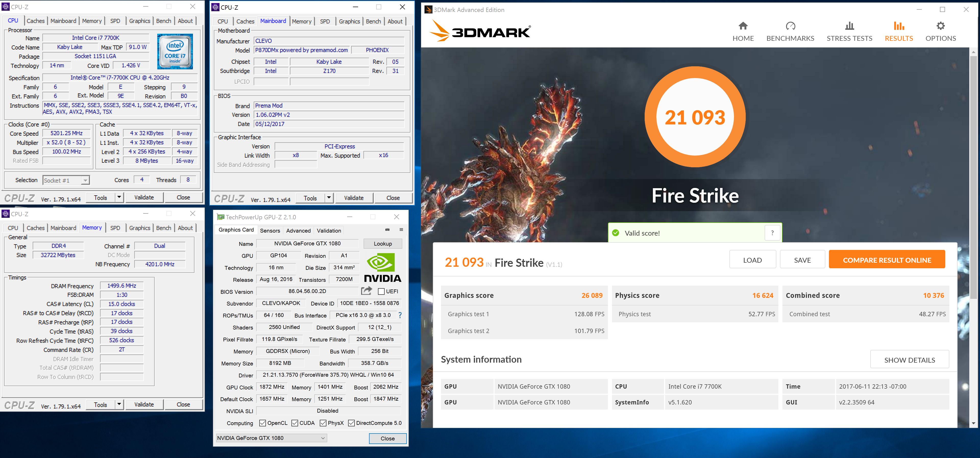The height and width of the screenshot is (458, 980).
Task: Switch to the Sensors tab in GPU-Z
Action: point(270,231)
